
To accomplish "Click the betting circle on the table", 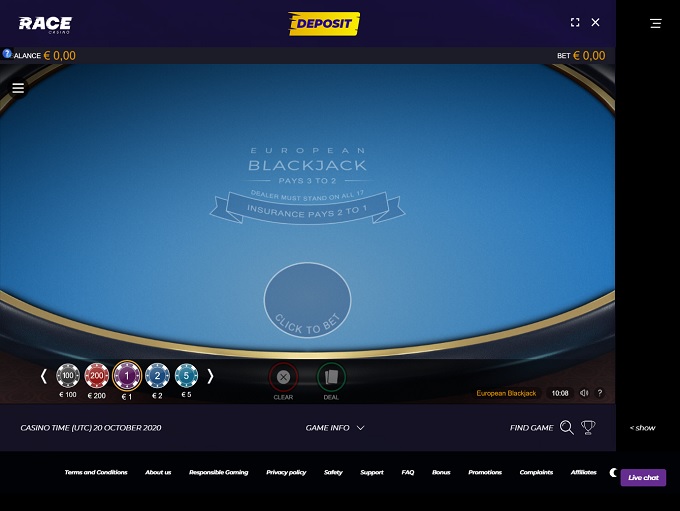I will point(307,300).
